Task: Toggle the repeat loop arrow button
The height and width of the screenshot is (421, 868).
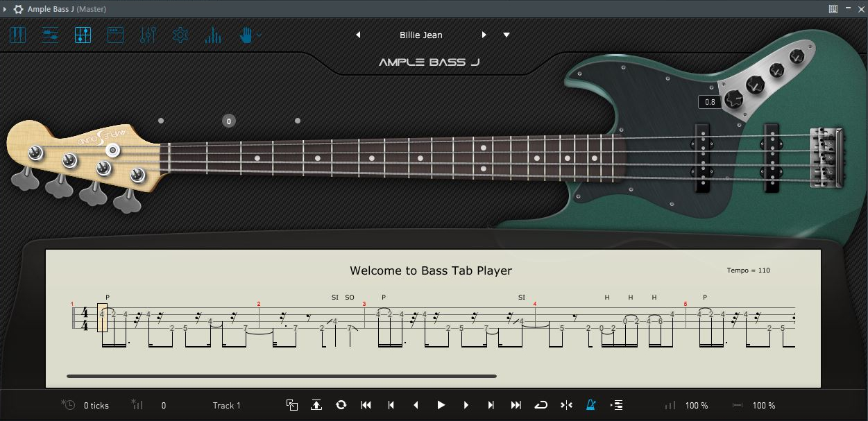Action: 541,405
